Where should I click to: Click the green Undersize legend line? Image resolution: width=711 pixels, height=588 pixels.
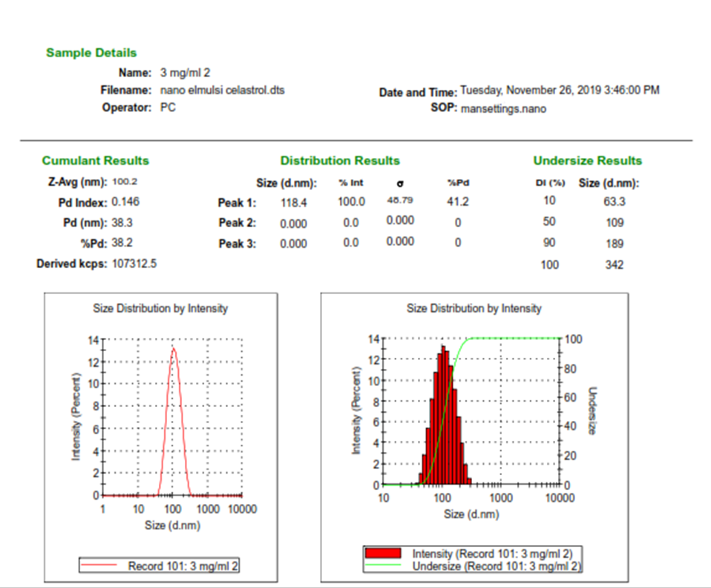384,566
